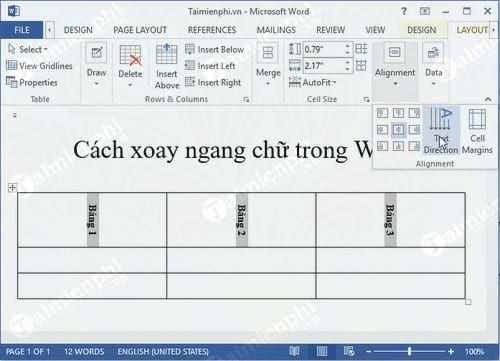
Task: Increase row height with up spinner
Action: [348, 46]
